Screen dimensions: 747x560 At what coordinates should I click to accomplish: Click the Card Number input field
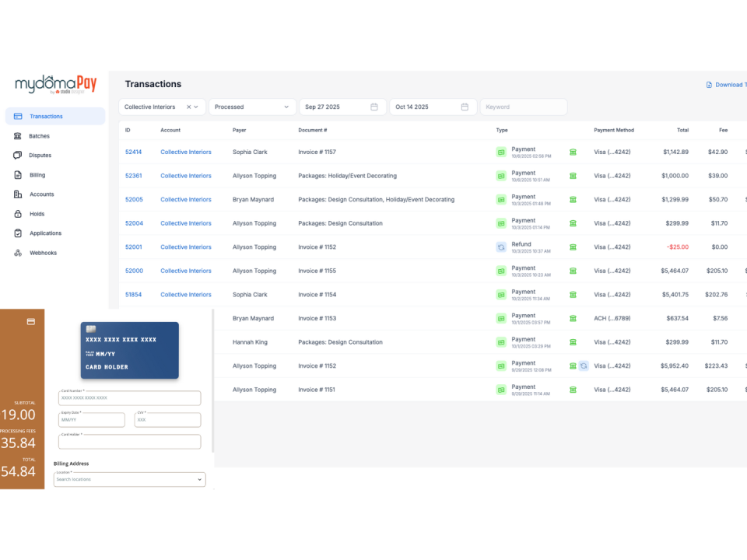[129, 398]
